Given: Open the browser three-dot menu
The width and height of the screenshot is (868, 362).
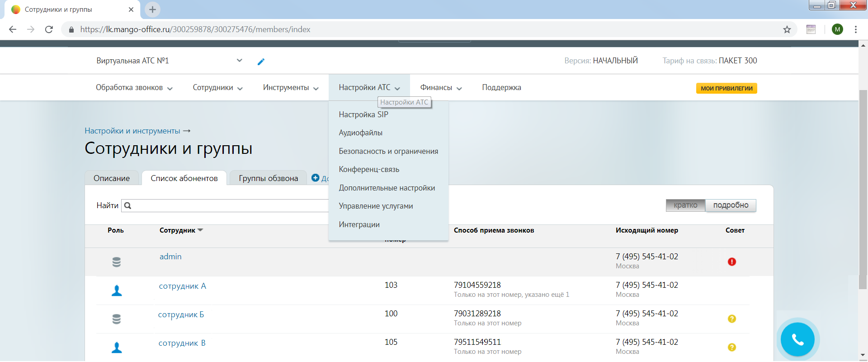Looking at the screenshot, I should (856, 29).
